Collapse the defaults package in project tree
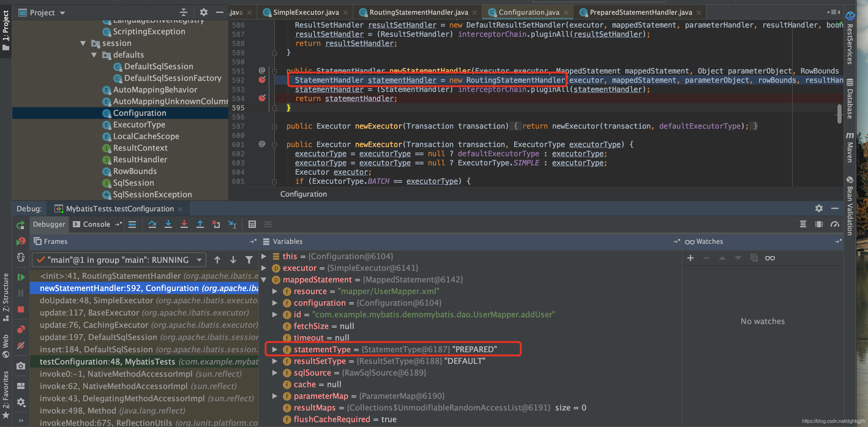 pyautogui.click(x=94, y=55)
